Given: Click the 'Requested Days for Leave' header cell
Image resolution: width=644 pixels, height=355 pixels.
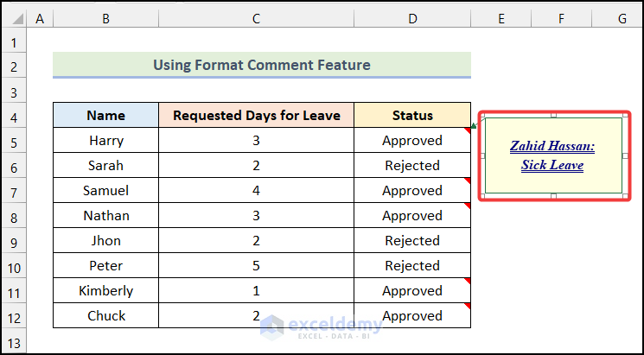Looking at the screenshot, I should [x=256, y=116].
